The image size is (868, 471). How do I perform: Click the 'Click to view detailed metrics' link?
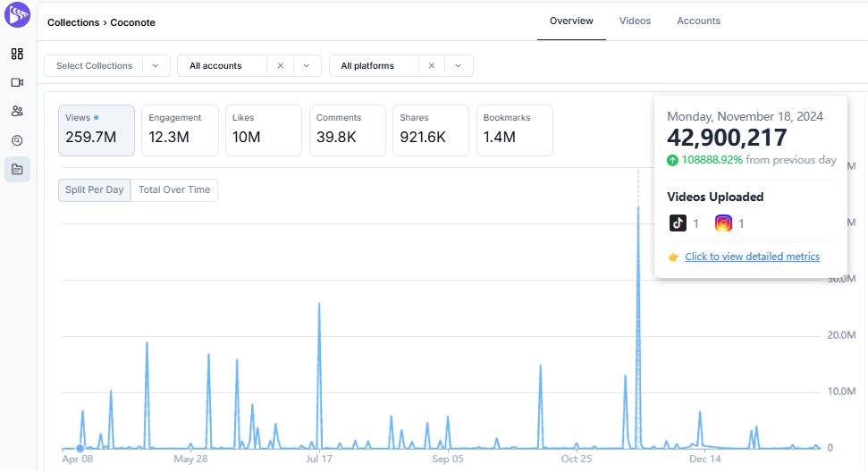tap(752, 257)
